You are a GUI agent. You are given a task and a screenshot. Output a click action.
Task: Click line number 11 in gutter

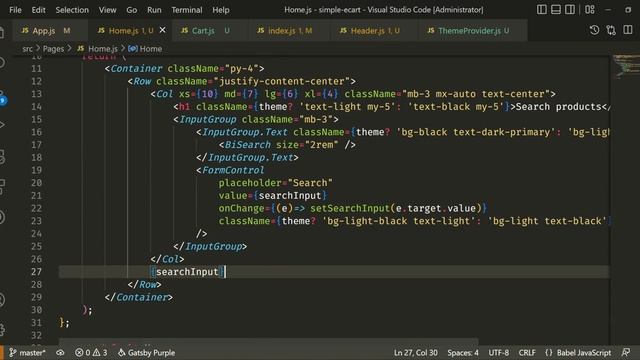36,69
